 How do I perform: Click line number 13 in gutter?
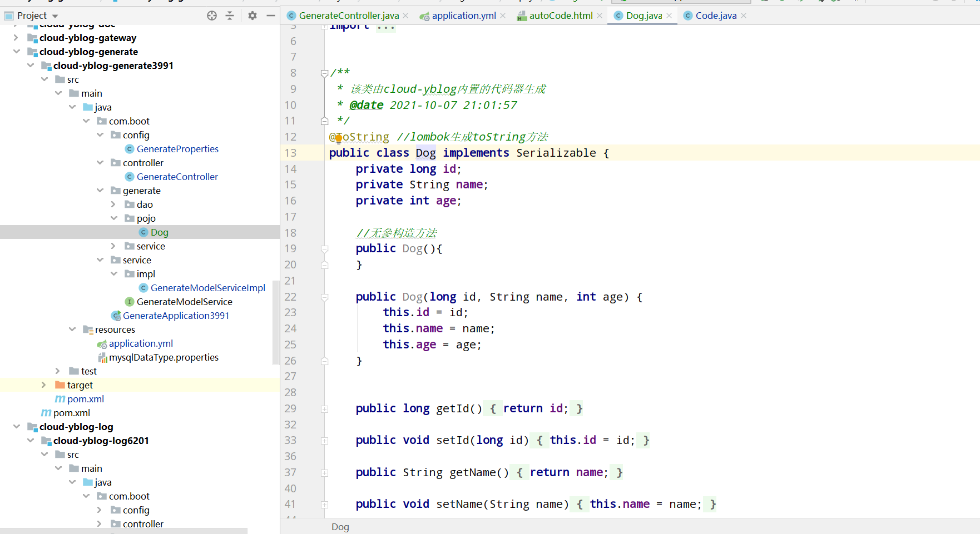291,153
